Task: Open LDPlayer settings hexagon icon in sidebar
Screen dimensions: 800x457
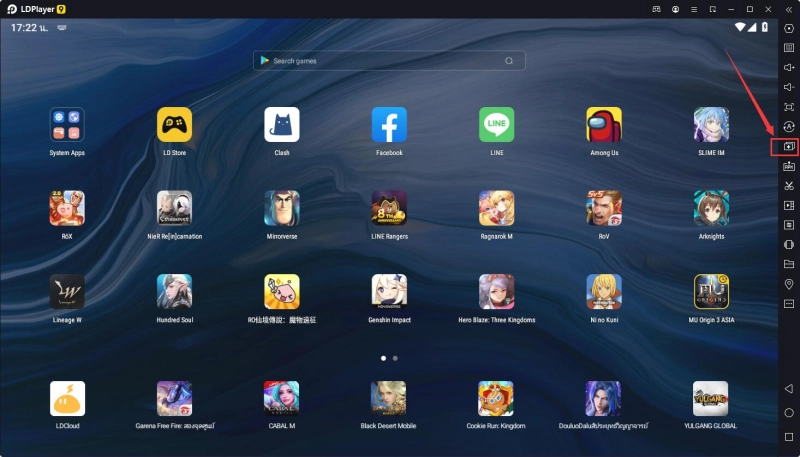Action: [x=789, y=29]
